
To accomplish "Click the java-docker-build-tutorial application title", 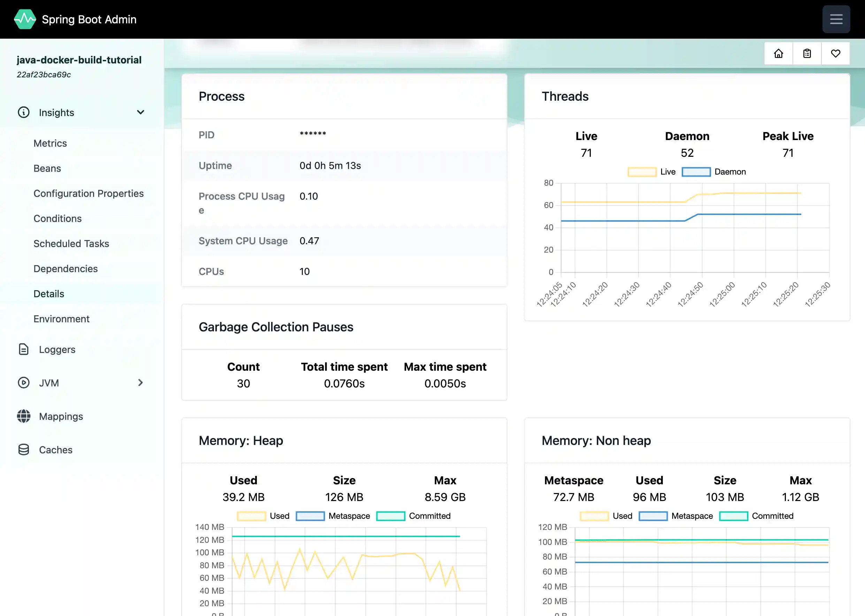I will pos(79,60).
